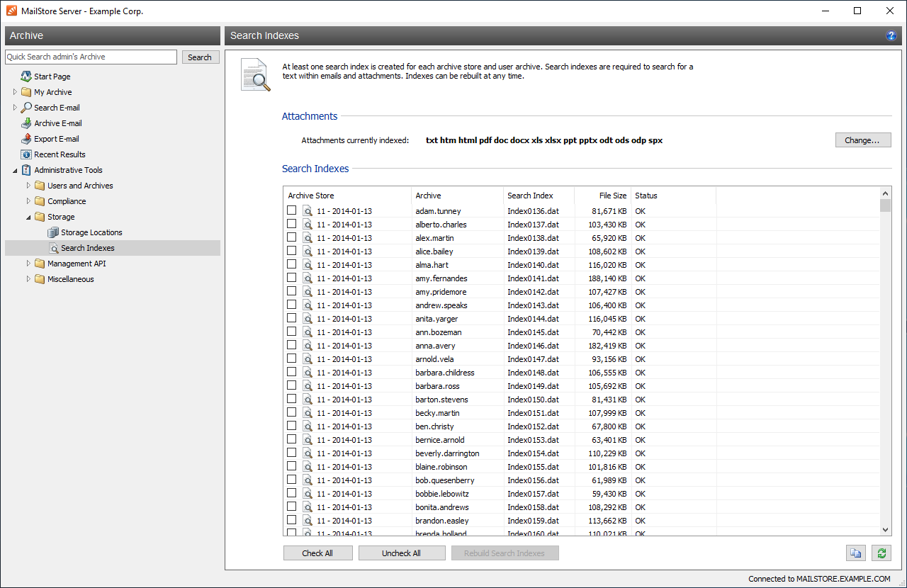Collapse the Administrative Tools node
The image size is (907, 588).
15,170
